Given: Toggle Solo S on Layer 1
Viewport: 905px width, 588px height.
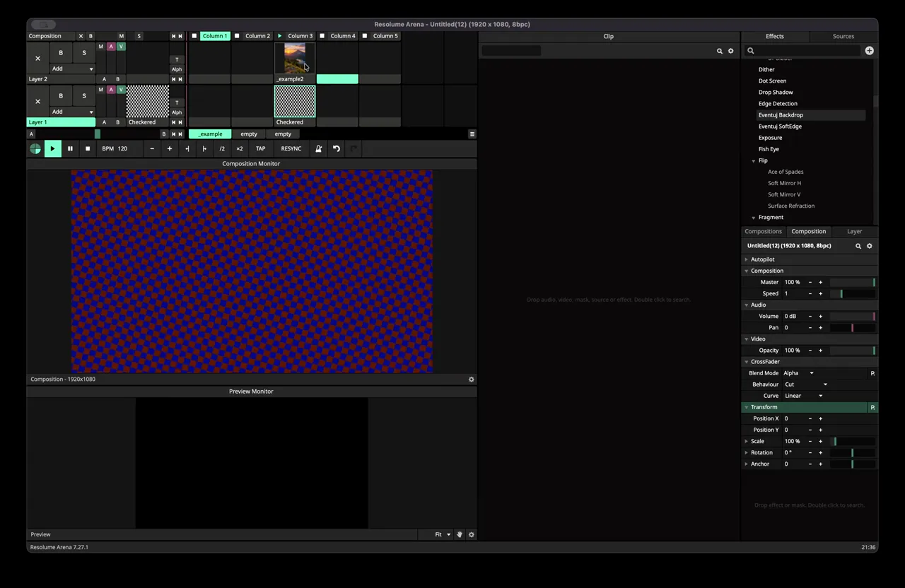Looking at the screenshot, I should [x=84, y=96].
